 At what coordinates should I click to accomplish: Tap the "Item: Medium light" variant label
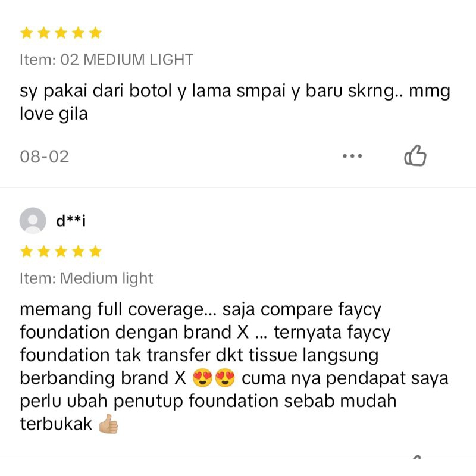(x=86, y=278)
